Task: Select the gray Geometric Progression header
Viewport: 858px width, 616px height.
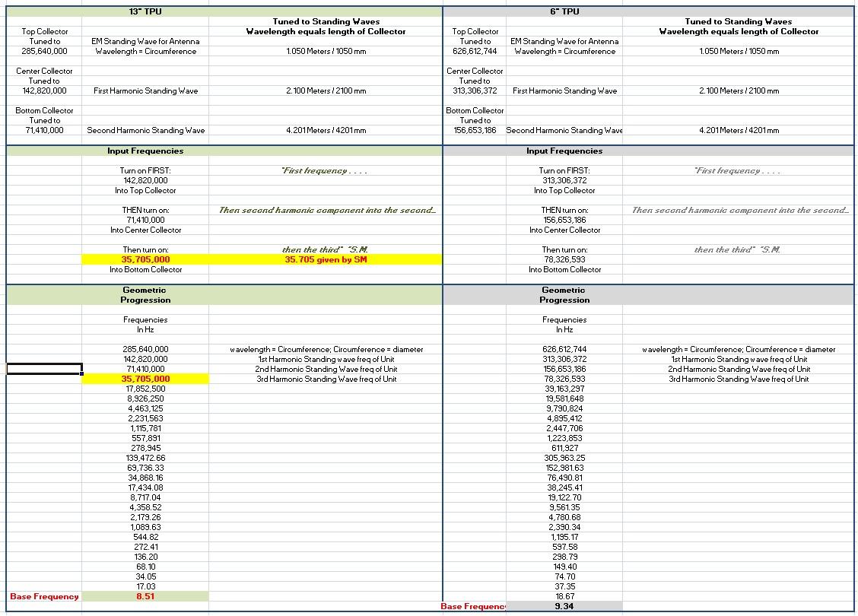Action: [x=564, y=295]
